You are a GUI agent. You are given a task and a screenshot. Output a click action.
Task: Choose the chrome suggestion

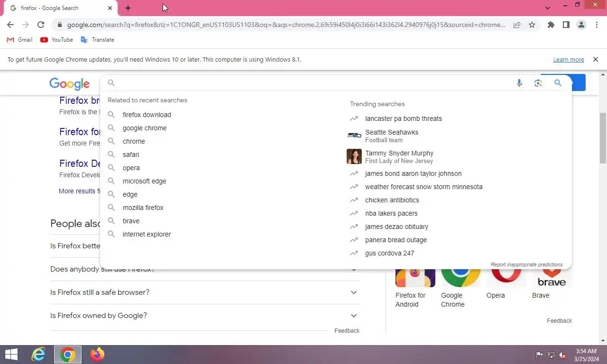(x=134, y=141)
